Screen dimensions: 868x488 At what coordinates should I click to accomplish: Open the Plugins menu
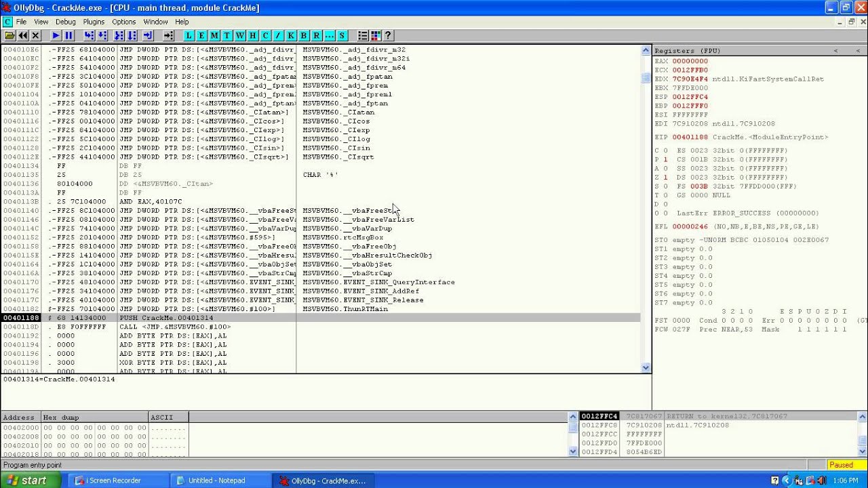(x=94, y=22)
